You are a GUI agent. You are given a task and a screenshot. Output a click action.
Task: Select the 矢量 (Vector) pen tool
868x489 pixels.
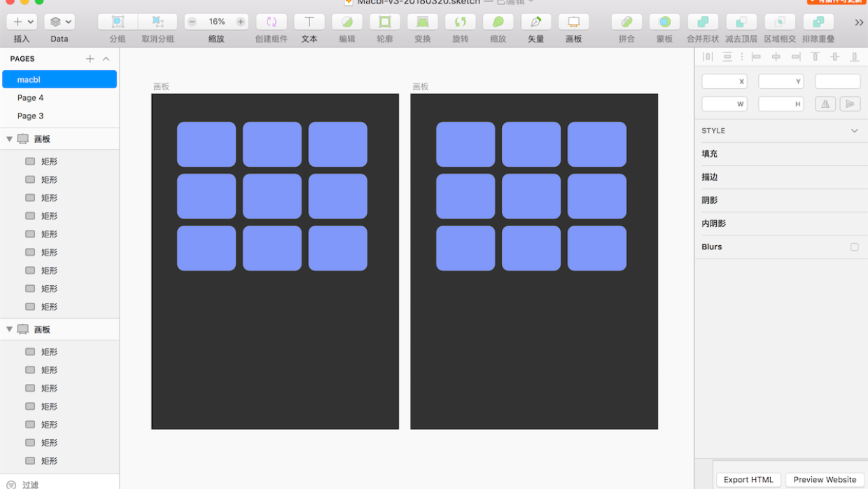pos(536,22)
